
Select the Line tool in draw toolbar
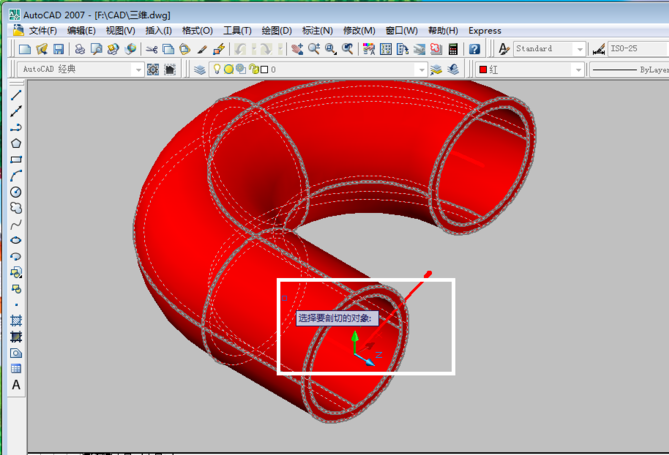click(x=16, y=95)
